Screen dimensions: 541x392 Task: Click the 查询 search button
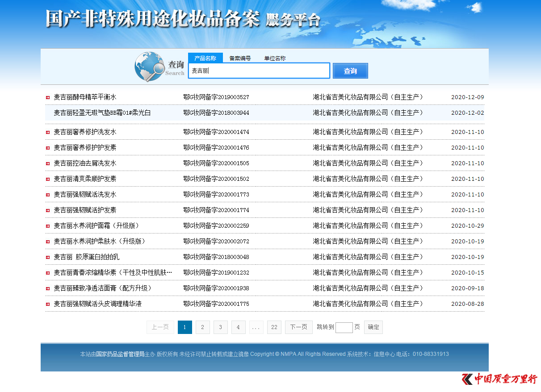point(350,71)
